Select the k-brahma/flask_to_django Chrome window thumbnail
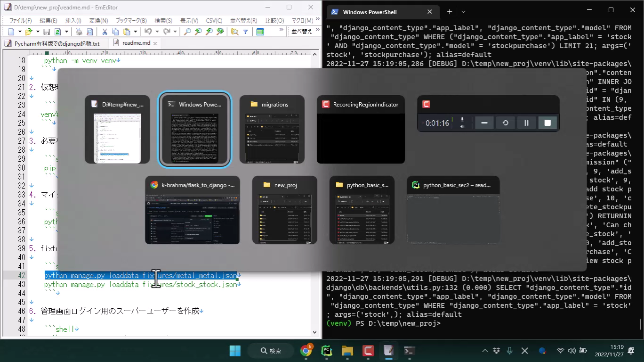Image resolution: width=644 pixels, height=362 pixels. pyautogui.click(x=193, y=210)
